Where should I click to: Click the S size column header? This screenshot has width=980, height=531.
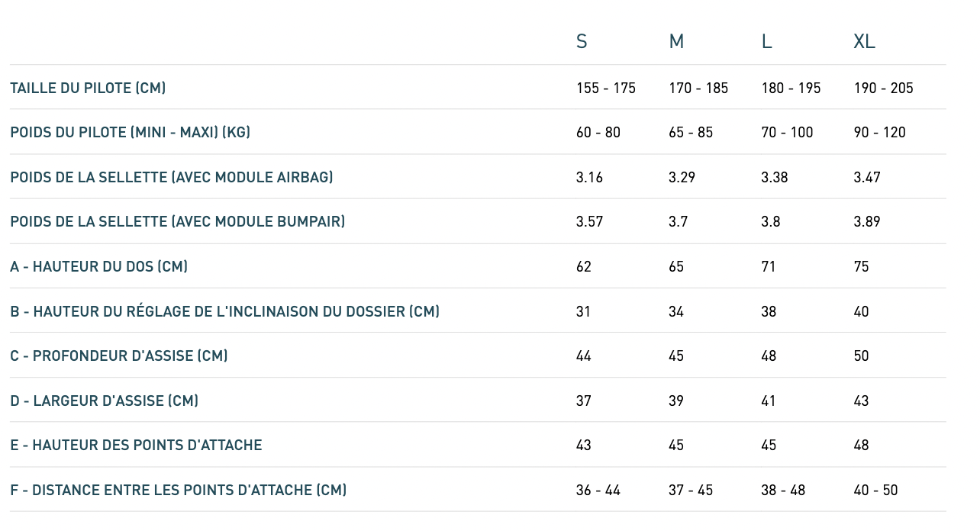[x=582, y=42]
